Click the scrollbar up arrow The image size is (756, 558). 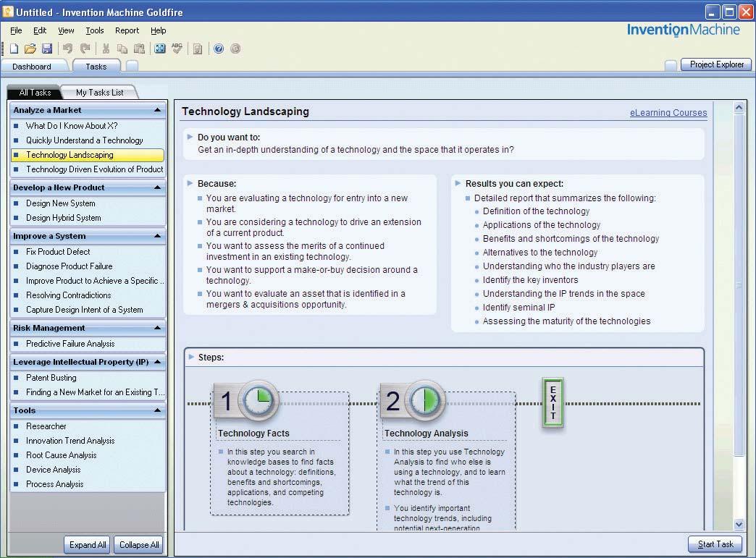[739, 107]
